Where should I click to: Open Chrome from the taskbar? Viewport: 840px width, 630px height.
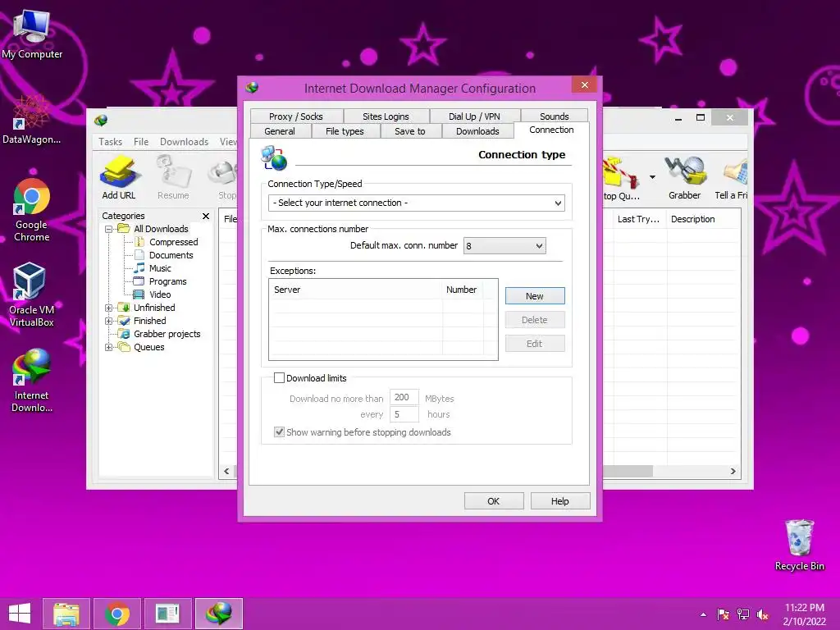117,614
